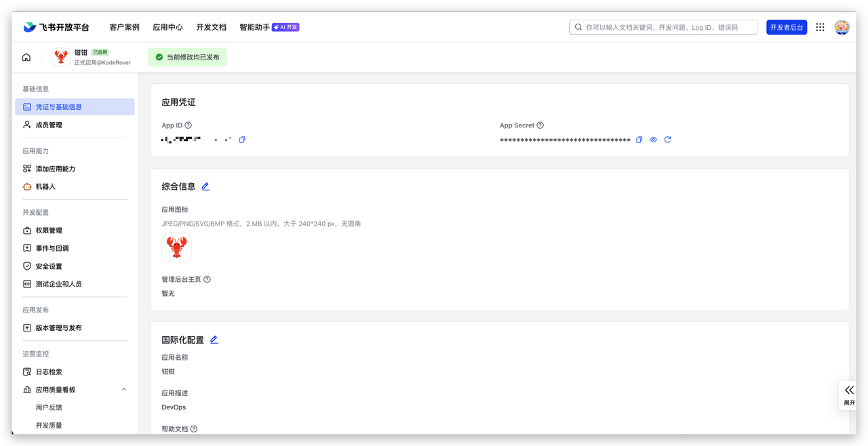Copy the App Secret
868x446 pixels.
[x=639, y=140]
